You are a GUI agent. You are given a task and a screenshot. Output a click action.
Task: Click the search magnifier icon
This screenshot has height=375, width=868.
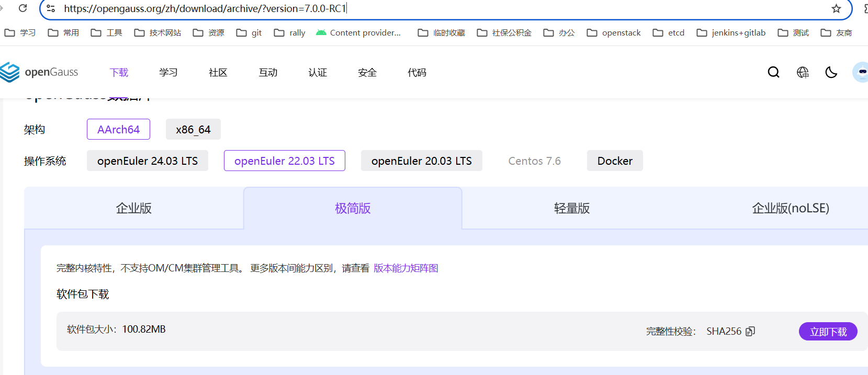pyautogui.click(x=773, y=72)
